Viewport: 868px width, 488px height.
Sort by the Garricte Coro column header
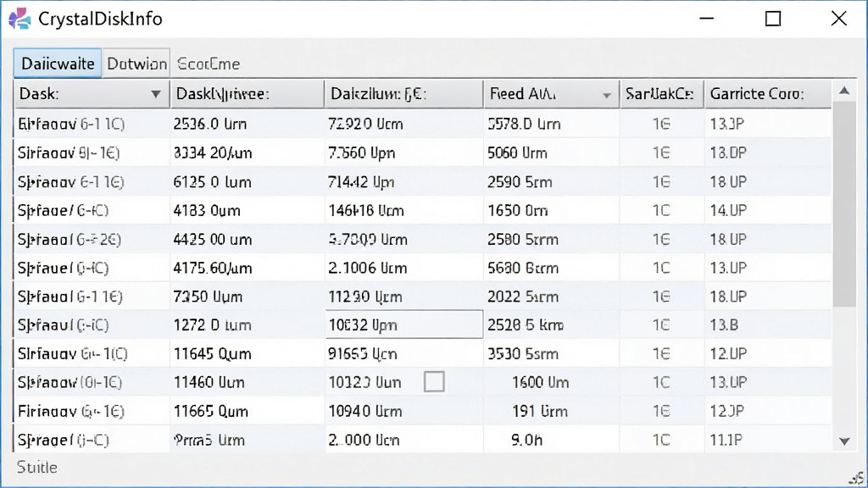point(768,94)
